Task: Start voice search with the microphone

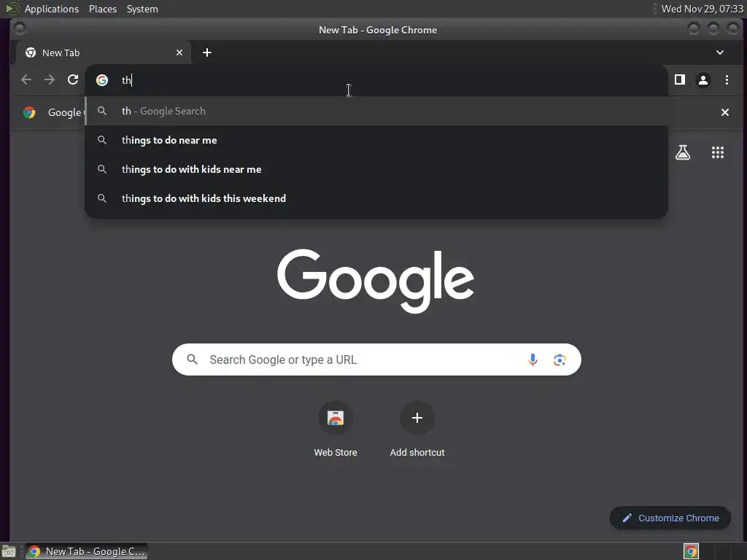Action: 533,359
